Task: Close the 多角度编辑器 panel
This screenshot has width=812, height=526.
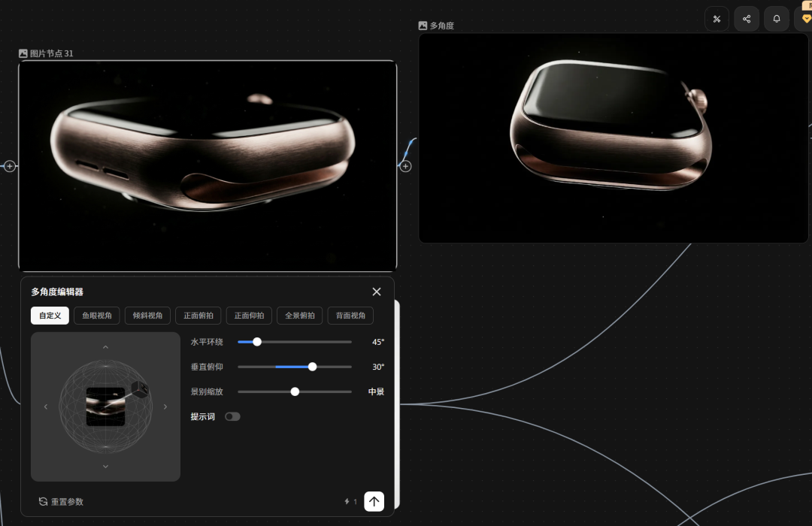Action: [x=377, y=292]
